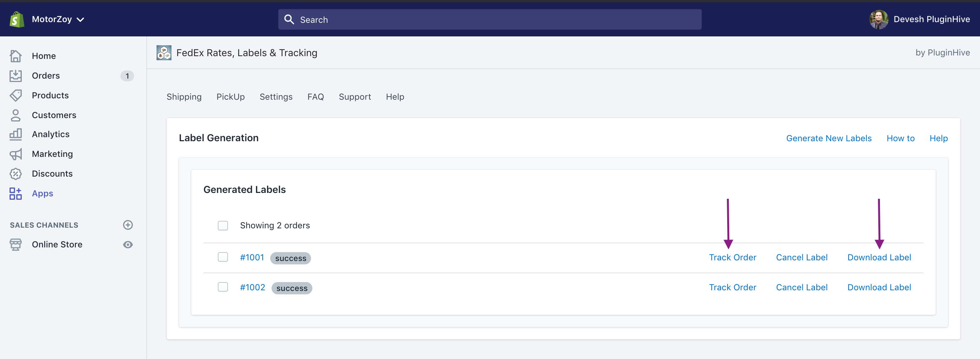Click the Generate New Labels link
This screenshot has height=359, width=980.
pos(829,138)
